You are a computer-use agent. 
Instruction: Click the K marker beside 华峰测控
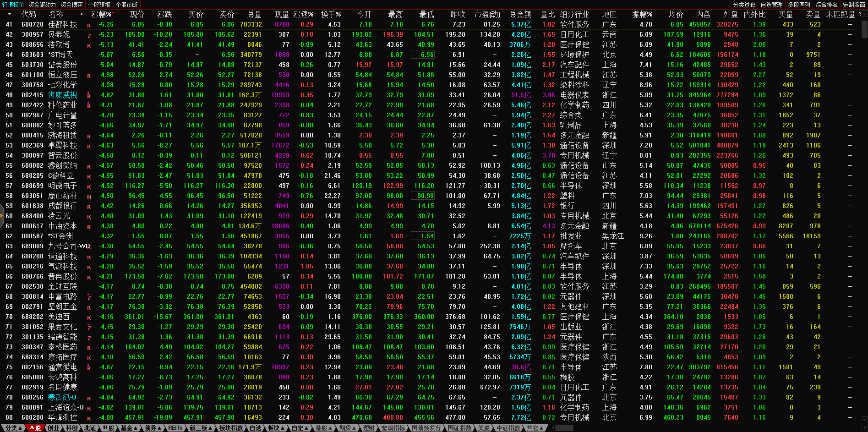(x=89, y=419)
